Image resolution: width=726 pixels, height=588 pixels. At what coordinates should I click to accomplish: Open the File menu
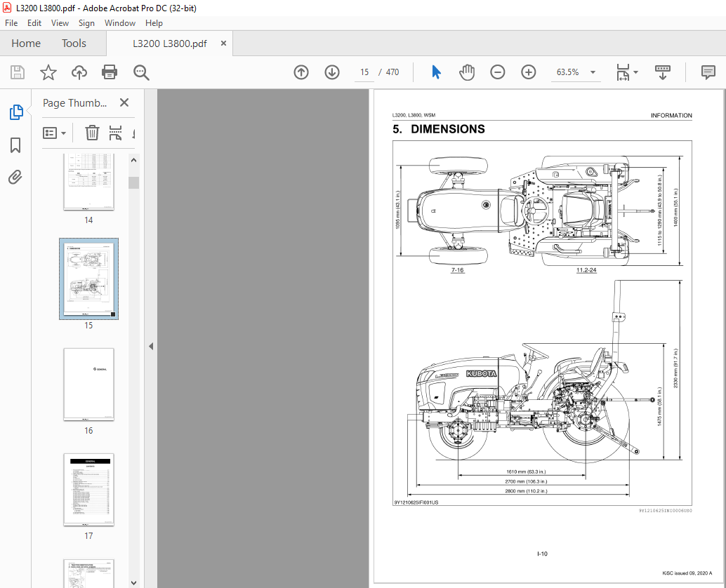coord(11,23)
